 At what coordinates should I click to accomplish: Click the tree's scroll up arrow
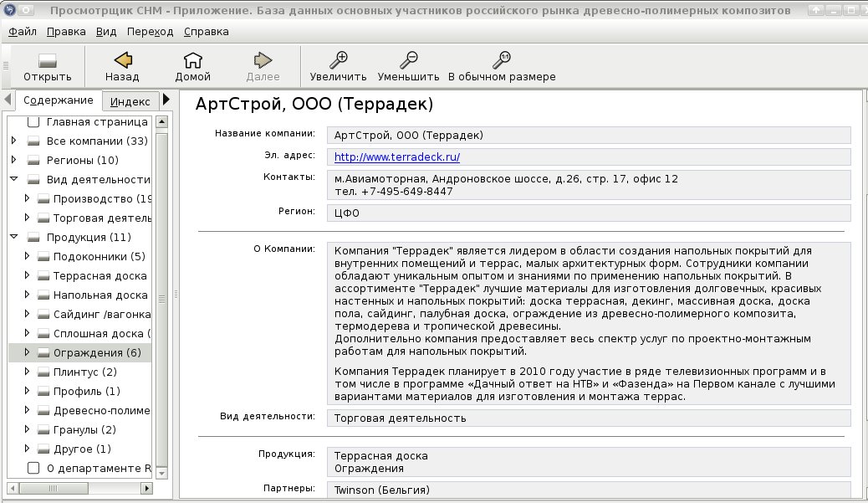click(161, 122)
